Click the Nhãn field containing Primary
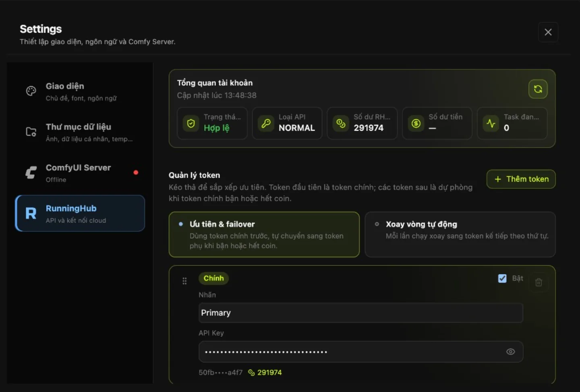Screen dimensions: 580x392 pyautogui.click(x=360, y=313)
